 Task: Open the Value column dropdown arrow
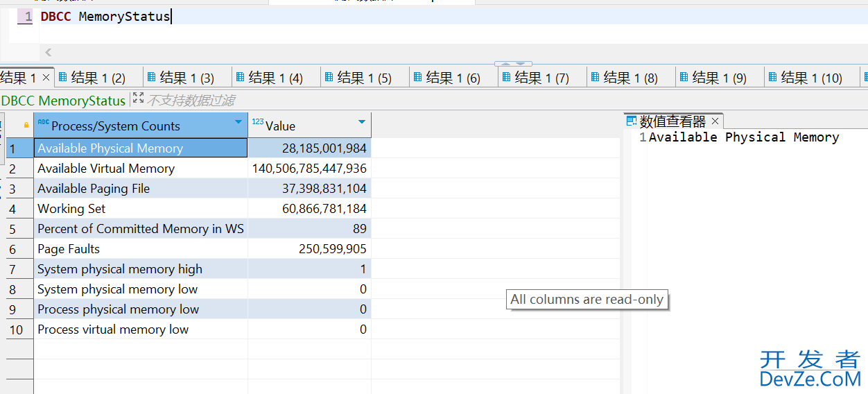(361, 122)
